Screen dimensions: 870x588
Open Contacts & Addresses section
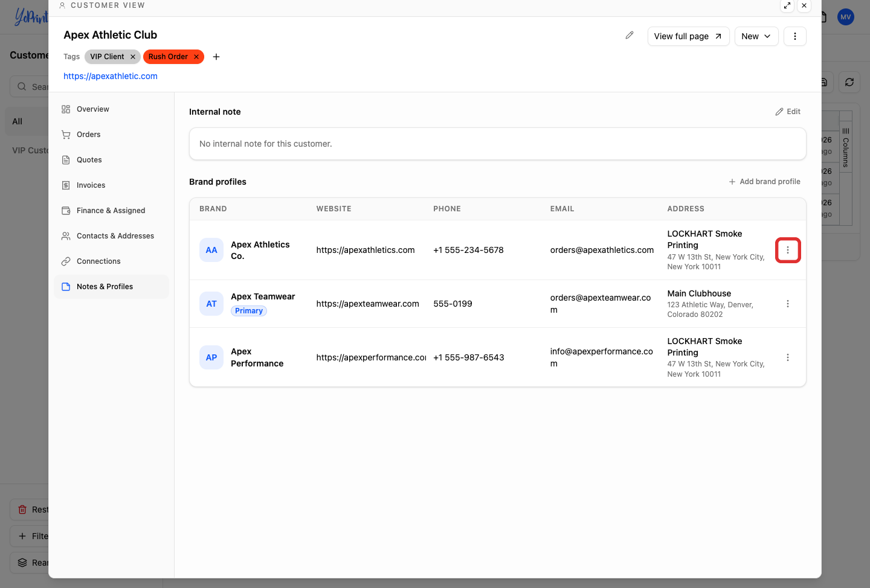(111, 236)
